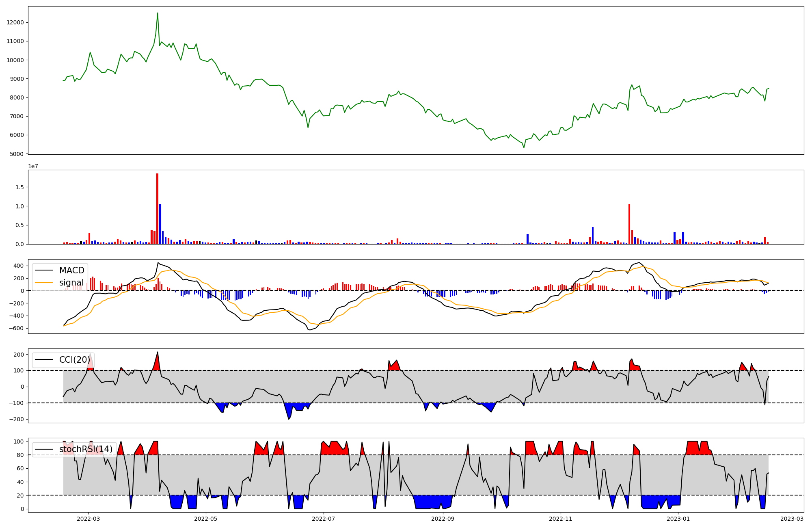Viewport: 812px width, 528px height.
Task: Select the 2022-11 date axis label
Action: coord(561,519)
